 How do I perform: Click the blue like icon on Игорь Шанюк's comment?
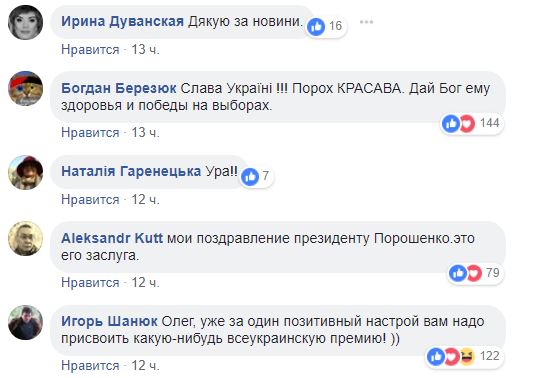coord(436,356)
